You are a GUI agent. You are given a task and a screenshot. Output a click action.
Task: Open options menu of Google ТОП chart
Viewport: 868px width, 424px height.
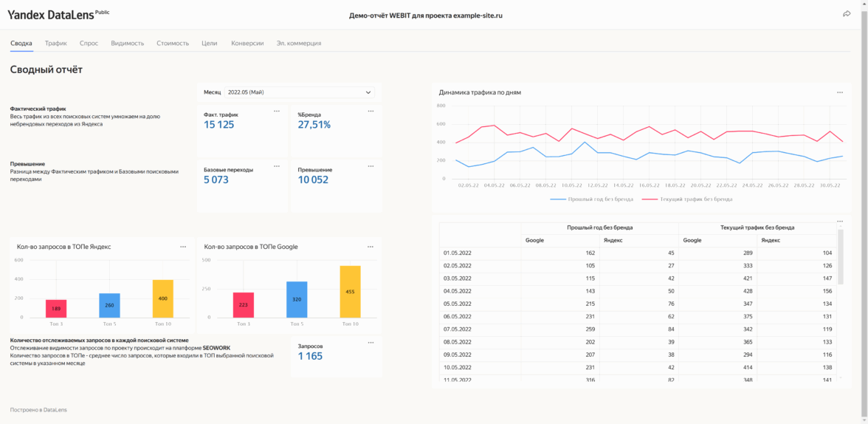pos(371,247)
